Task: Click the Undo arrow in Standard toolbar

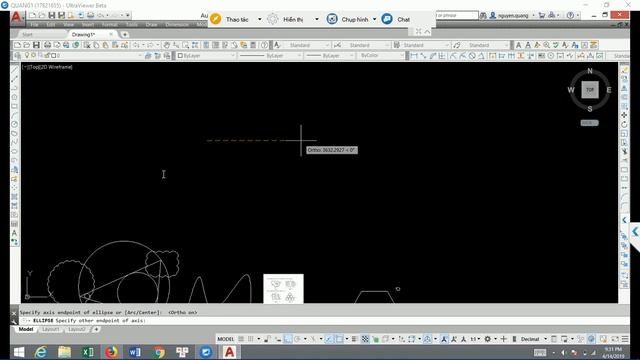Action: click(x=136, y=45)
